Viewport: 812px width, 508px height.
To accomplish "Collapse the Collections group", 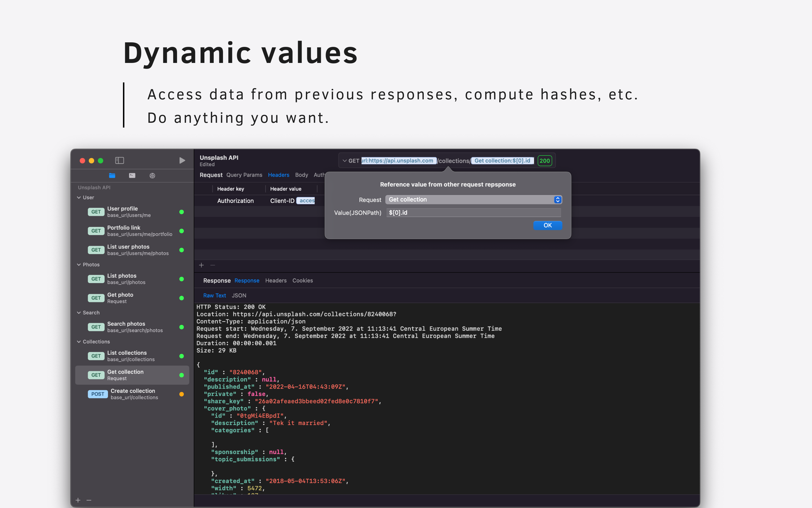I will coord(79,342).
